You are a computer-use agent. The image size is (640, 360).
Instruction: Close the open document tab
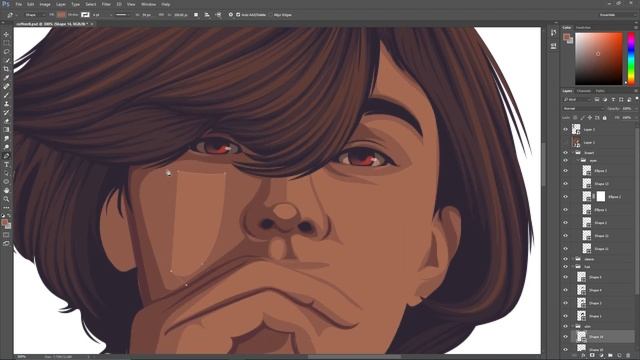(x=92, y=24)
